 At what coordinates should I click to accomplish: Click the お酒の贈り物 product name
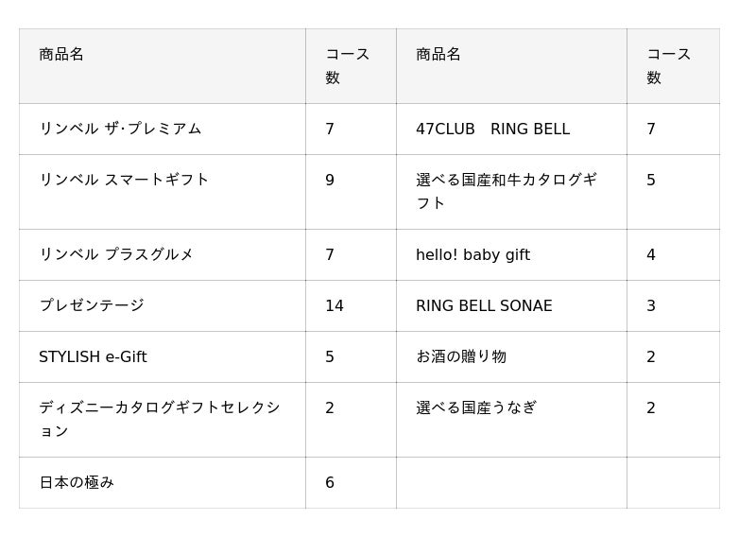(x=461, y=356)
